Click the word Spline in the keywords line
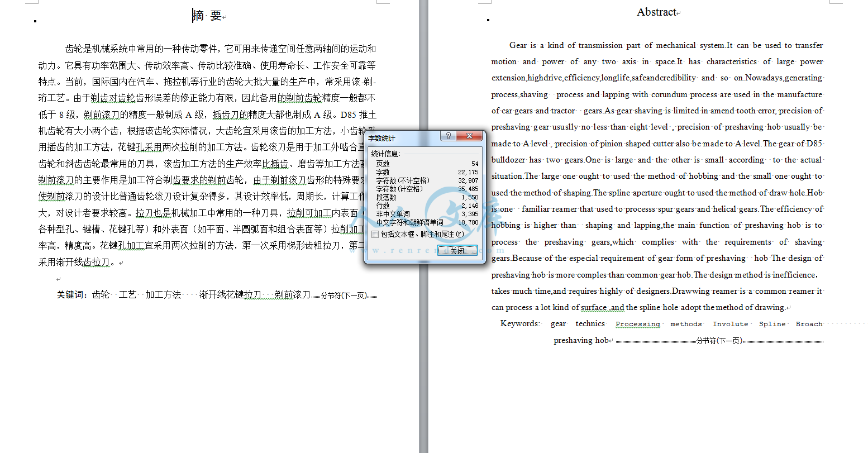Image resolution: width=868 pixels, height=453 pixels. pos(772,324)
